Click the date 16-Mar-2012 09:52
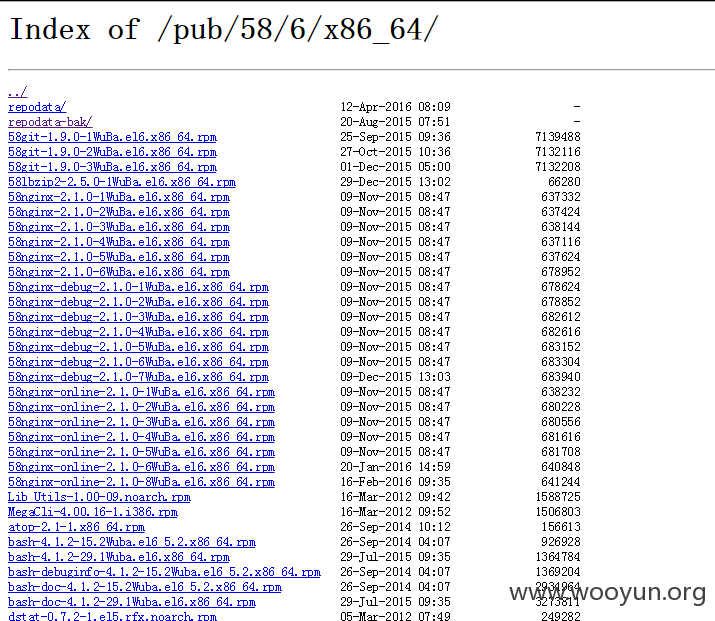715x621 pixels. [x=395, y=512]
